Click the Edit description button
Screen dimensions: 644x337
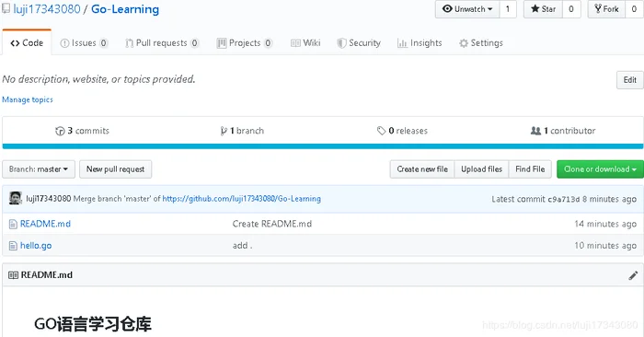click(x=629, y=80)
